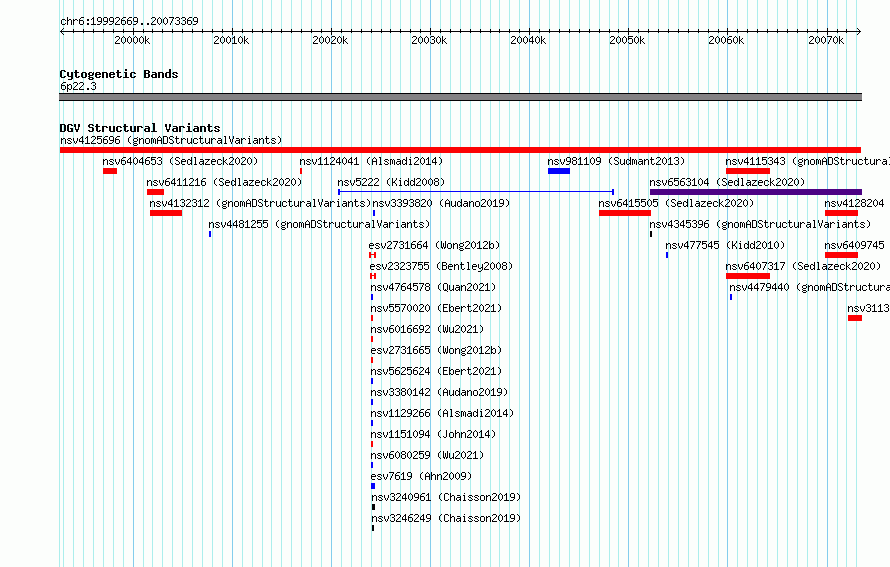
Task: Select the 6p22.3 band label
Action: tap(78, 86)
